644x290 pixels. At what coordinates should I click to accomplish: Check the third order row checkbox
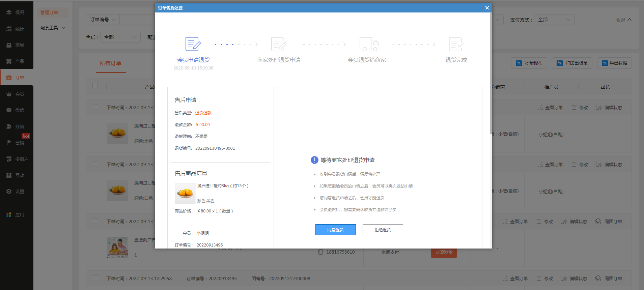pyautogui.click(x=95, y=221)
